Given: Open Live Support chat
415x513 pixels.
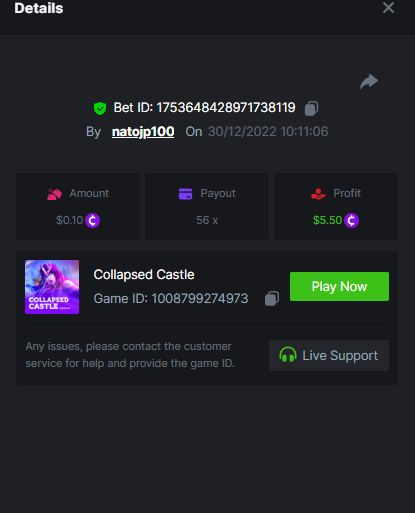Looking at the screenshot, I should pyautogui.click(x=329, y=355).
